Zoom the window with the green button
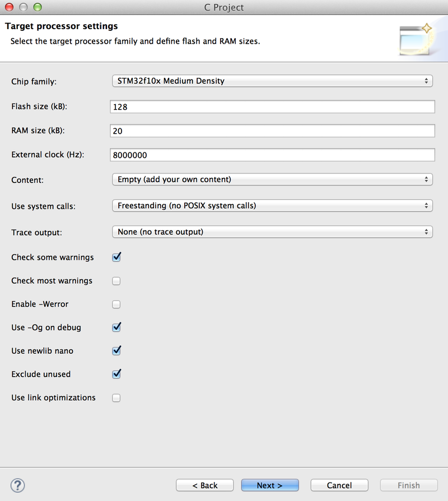 [38, 7]
